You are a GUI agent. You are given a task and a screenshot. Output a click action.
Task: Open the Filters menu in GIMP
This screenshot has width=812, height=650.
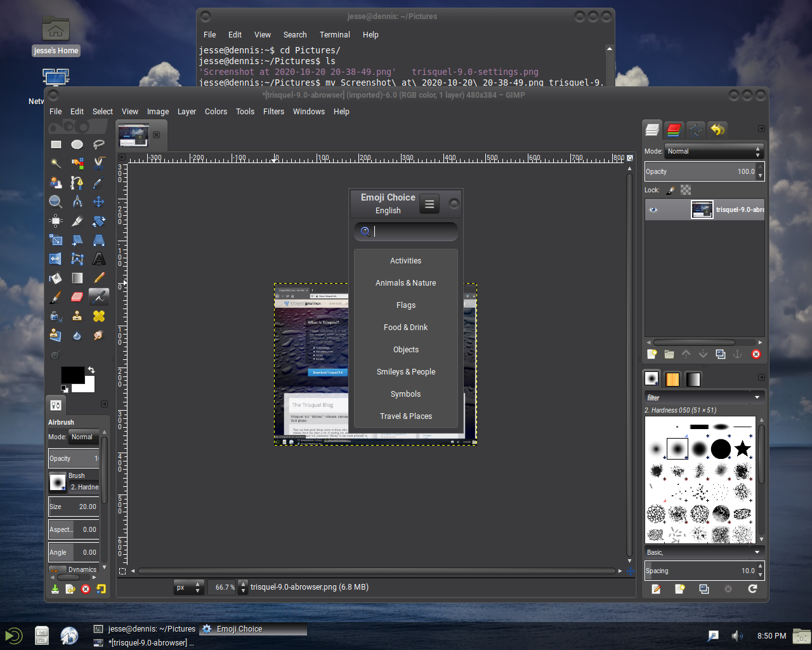point(273,112)
